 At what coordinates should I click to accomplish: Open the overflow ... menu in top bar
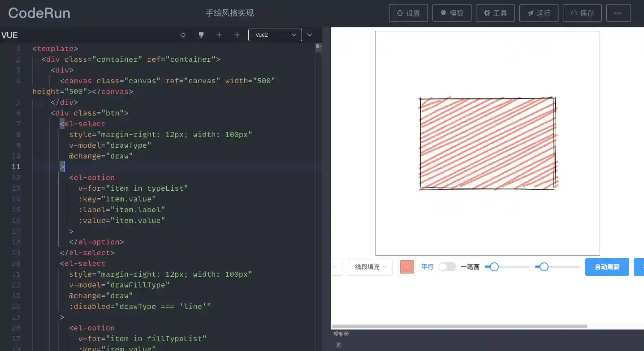click(x=618, y=13)
